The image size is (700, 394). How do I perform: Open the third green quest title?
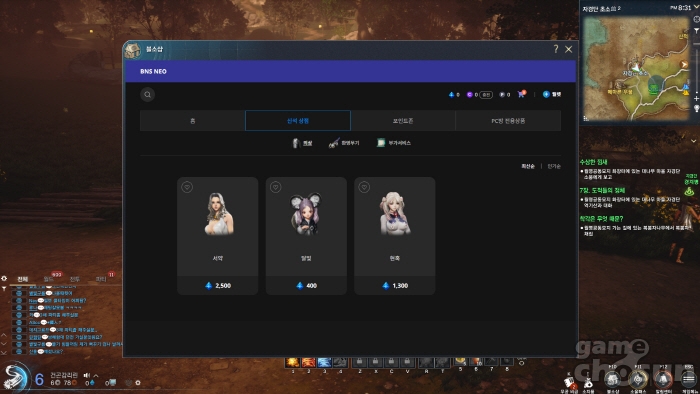coord(601,219)
